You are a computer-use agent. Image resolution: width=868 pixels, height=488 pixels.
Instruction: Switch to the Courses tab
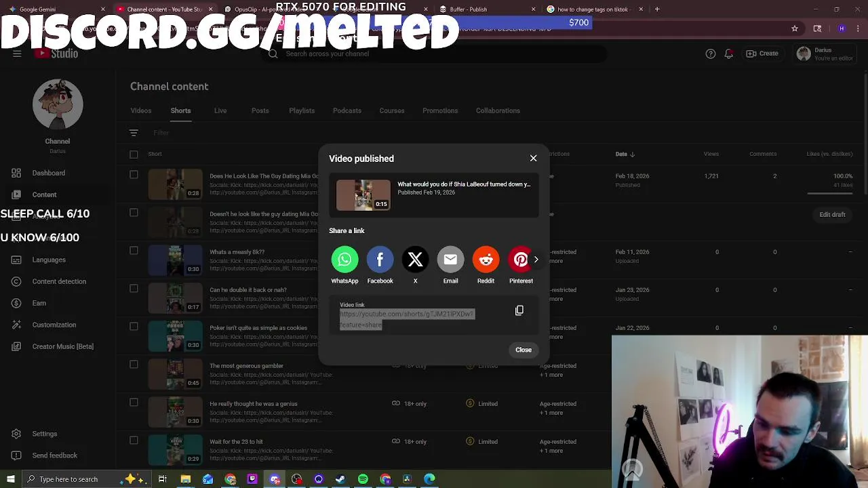pos(392,110)
